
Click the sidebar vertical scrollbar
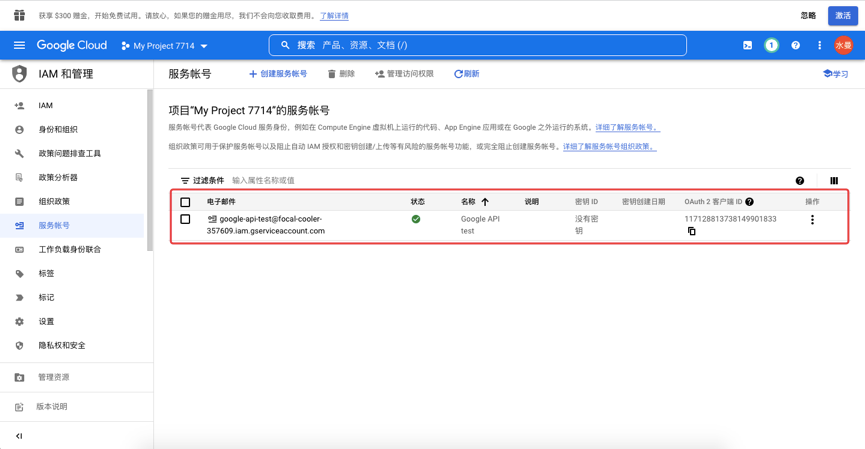[149, 170]
